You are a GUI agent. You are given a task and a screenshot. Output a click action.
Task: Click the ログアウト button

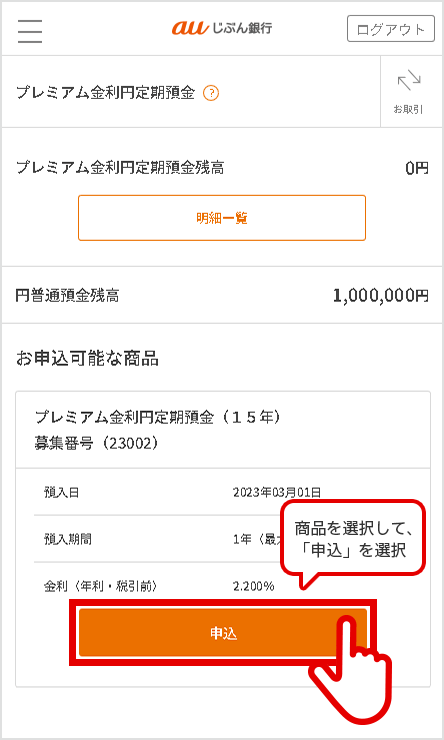391,29
